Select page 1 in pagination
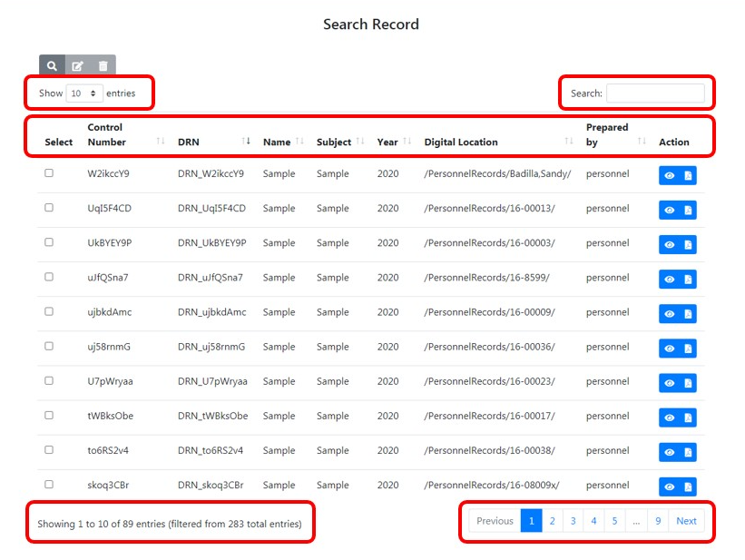This screenshot has width=745, height=560. (532, 521)
